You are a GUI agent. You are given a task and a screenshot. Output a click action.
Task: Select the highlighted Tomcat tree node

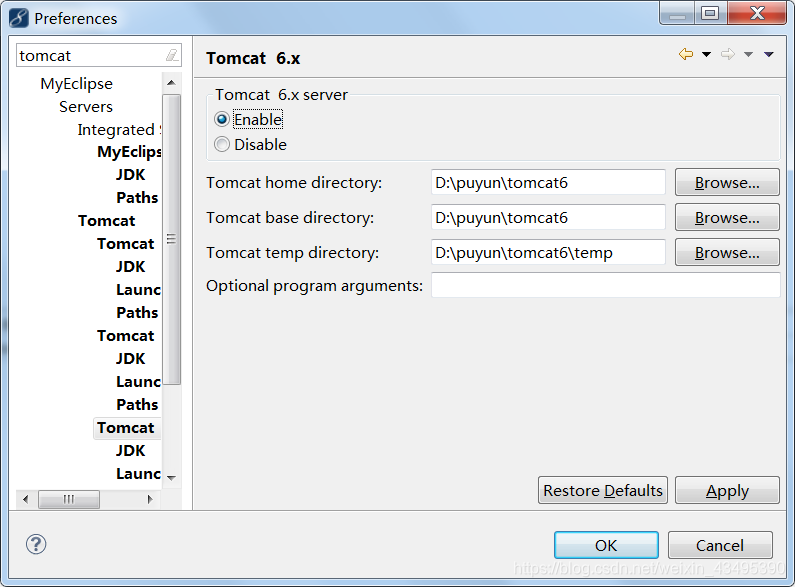(x=126, y=428)
